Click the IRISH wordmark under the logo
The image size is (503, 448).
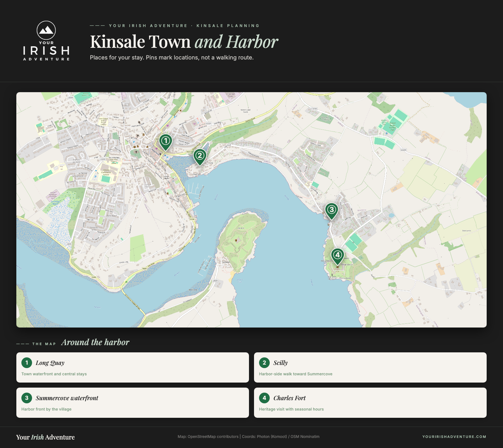click(46, 51)
